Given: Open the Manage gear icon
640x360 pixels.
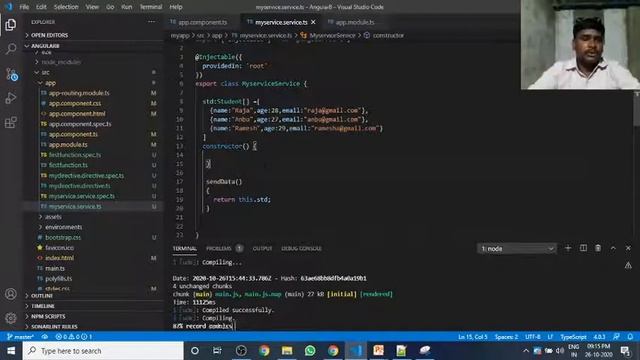Looking at the screenshot, I should pos(11,318).
